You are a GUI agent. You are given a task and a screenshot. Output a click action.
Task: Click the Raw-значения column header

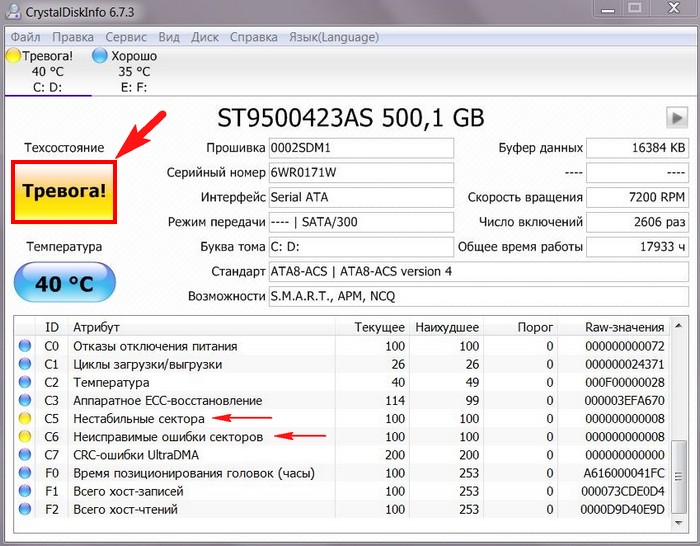[x=624, y=327]
